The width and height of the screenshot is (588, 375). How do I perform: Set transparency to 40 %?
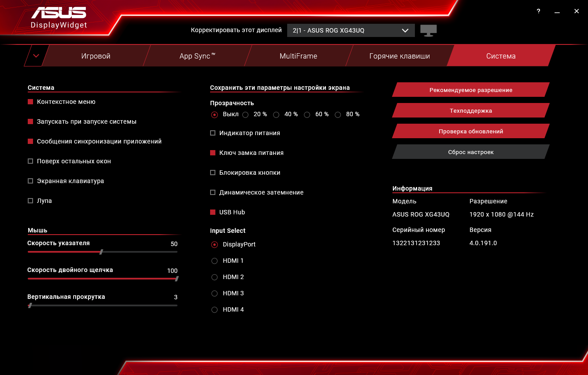[x=276, y=114]
